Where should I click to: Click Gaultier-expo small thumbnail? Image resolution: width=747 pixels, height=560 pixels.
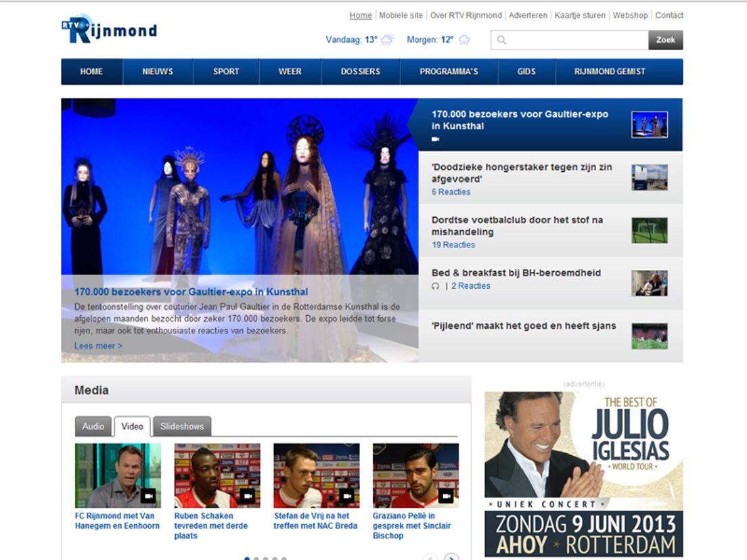pyautogui.click(x=650, y=124)
